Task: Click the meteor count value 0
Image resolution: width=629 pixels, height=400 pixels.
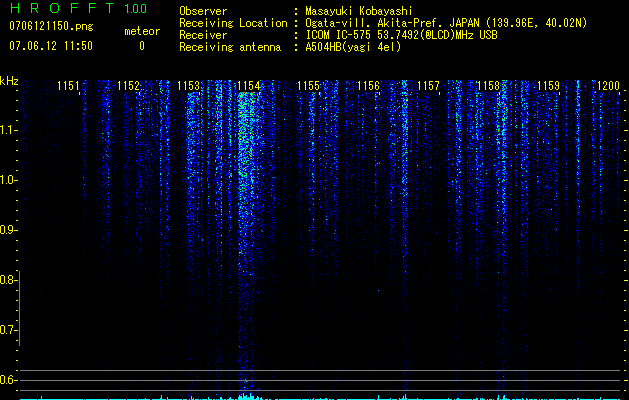Action: [x=142, y=46]
